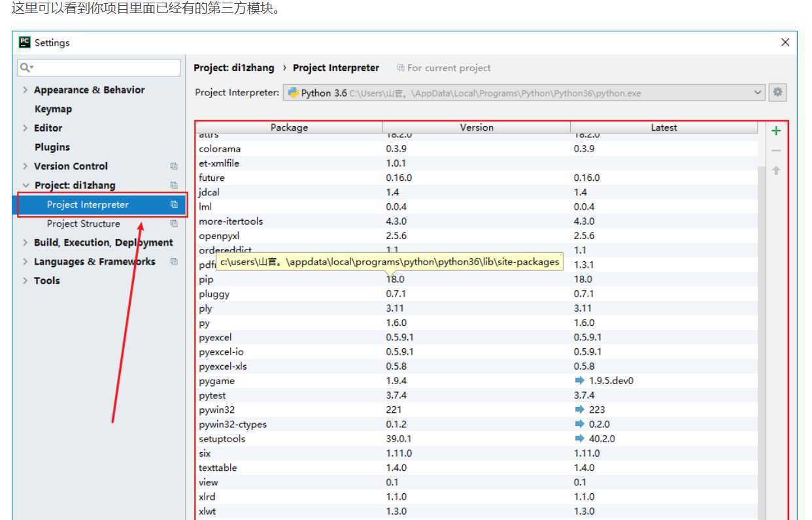This screenshot has height=520, width=812.
Task: Click the blue update arrow next to 223
Action: pyautogui.click(x=579, y=410)
